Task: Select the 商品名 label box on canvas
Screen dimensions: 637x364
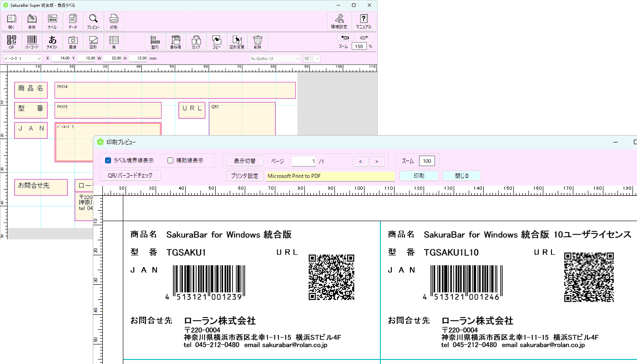Action: coord(31,90)
